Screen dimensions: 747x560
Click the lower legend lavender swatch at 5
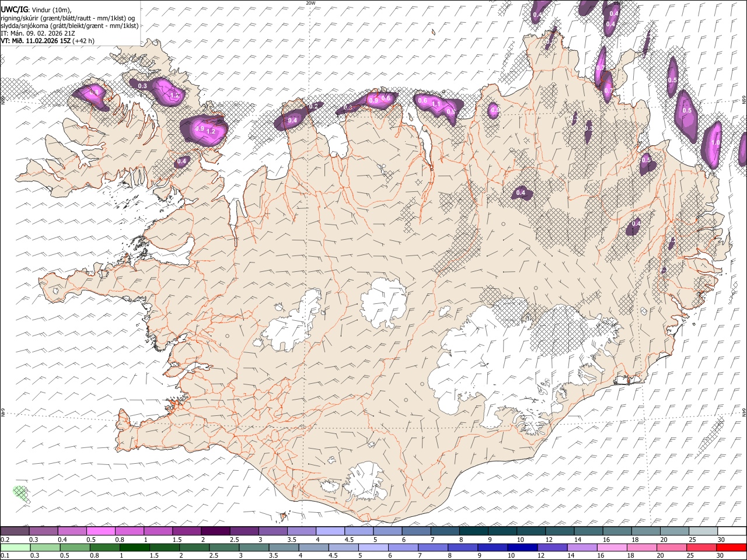click(372, 547)
